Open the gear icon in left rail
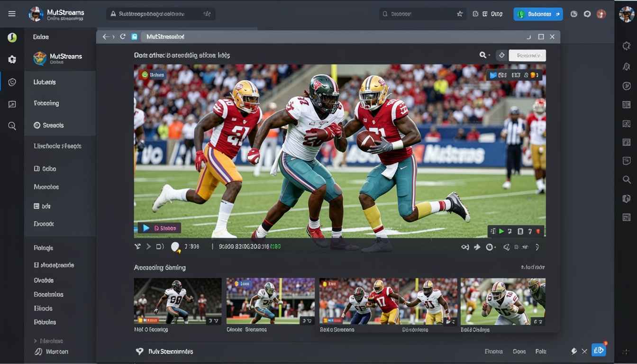The image size is (637, 364). click(x=12, y=60)
